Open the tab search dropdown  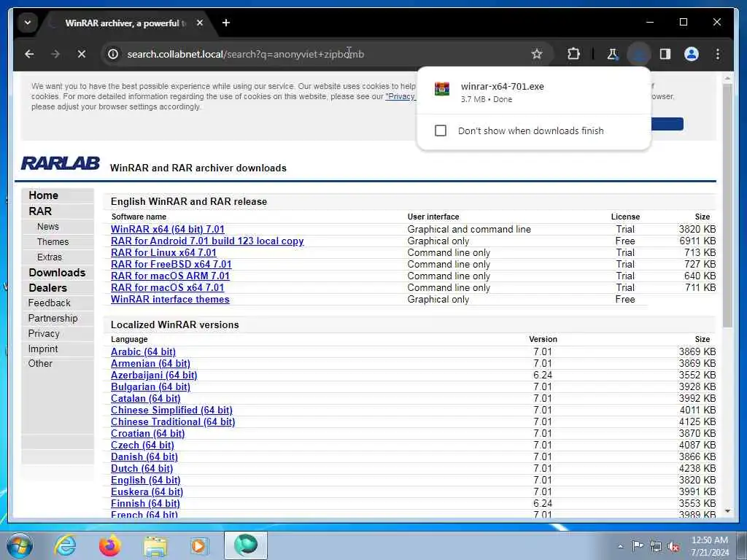[28, 23]
